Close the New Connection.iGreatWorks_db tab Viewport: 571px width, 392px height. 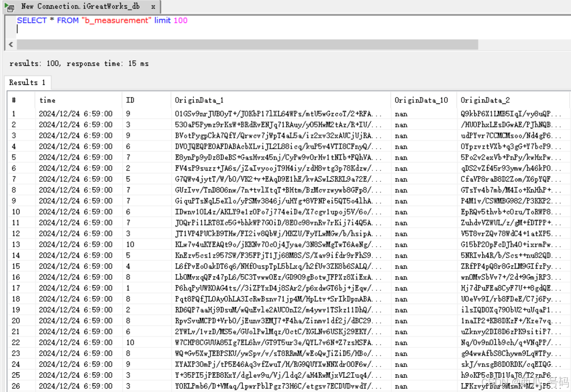152,7
